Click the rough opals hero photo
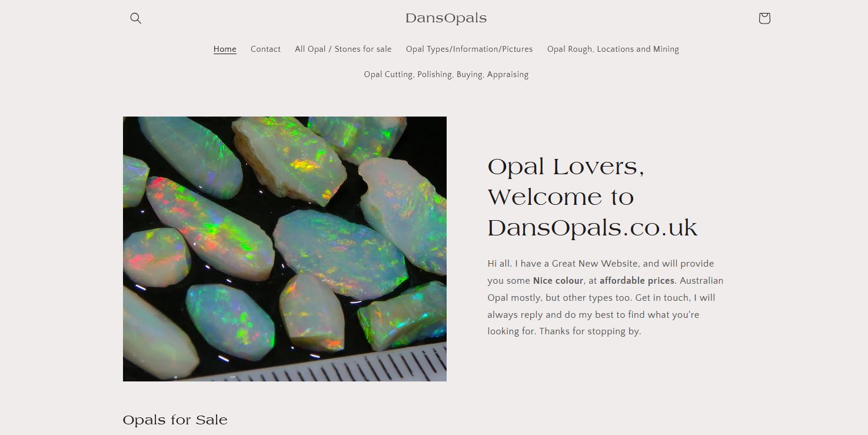Screen dimensions: 868x435 pos(284,235)
